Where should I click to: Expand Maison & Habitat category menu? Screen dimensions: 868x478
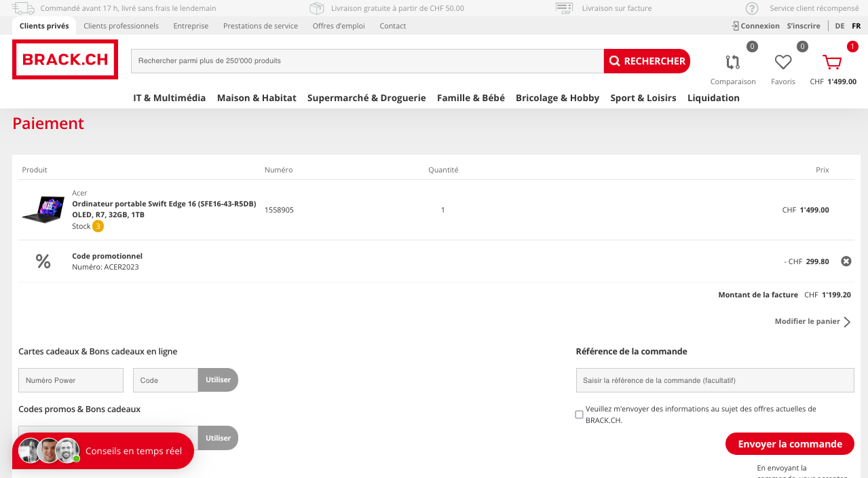(257, 98)
